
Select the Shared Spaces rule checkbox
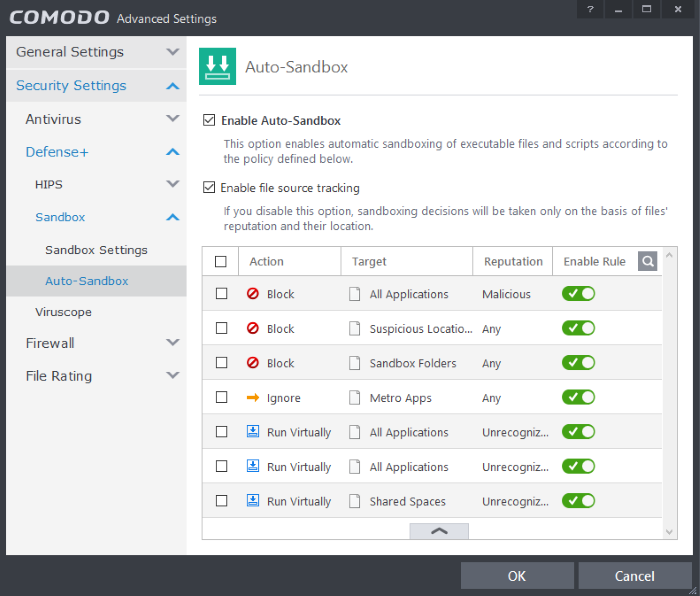click(x=221, y=500)
